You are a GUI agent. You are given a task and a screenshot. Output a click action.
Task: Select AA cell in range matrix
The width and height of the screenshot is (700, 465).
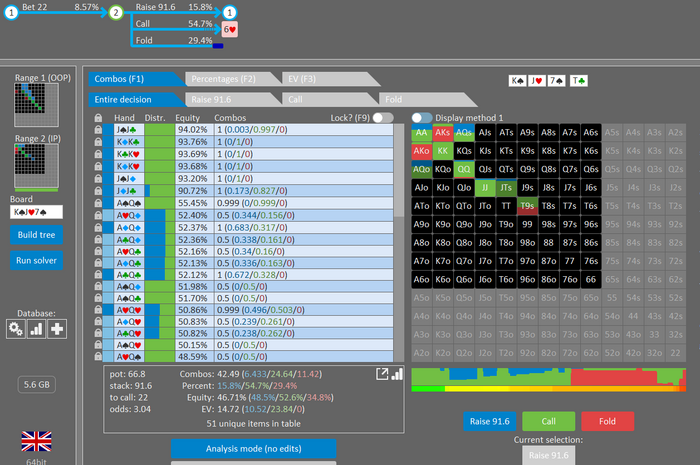tap(421, 133)
